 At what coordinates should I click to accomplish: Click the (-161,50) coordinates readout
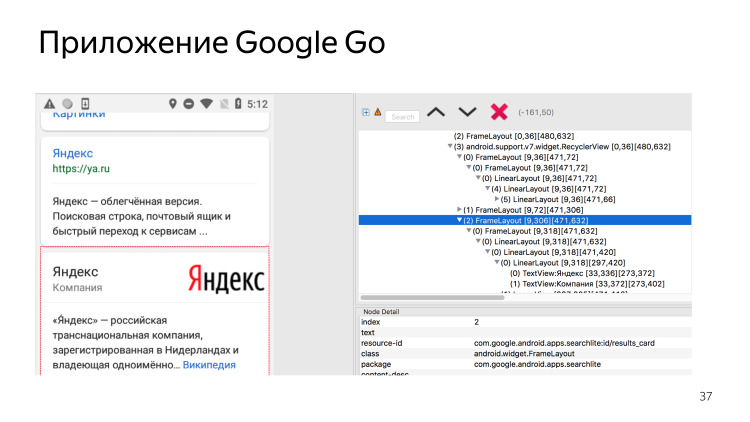[536, 112]
